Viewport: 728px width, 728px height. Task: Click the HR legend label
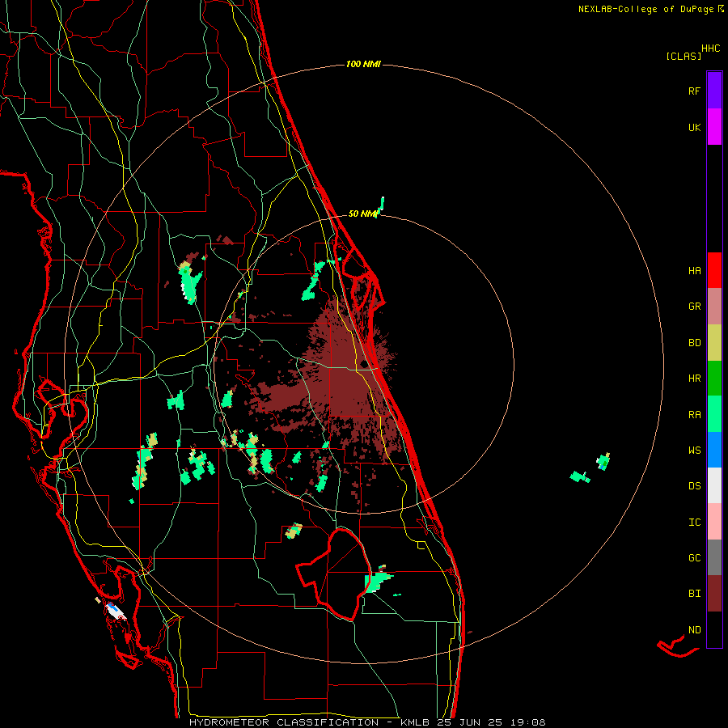click(694, 379)
